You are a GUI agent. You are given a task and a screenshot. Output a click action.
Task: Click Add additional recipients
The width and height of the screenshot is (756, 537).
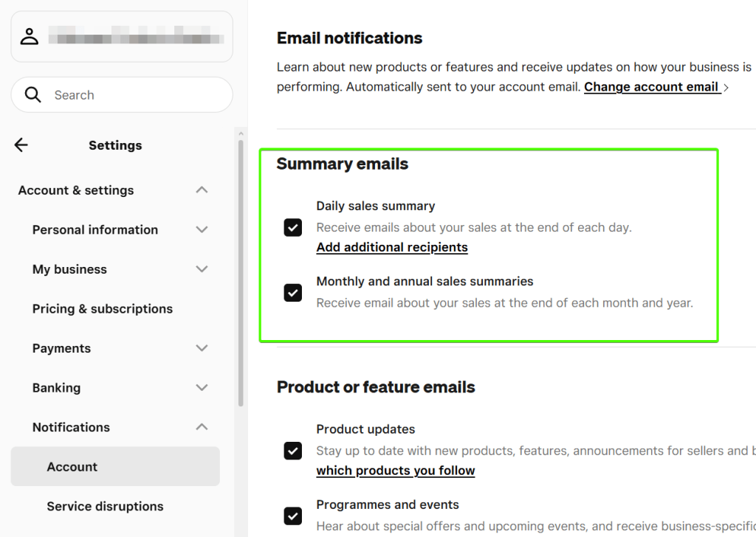pyautogui.click(x=392, y=247)
